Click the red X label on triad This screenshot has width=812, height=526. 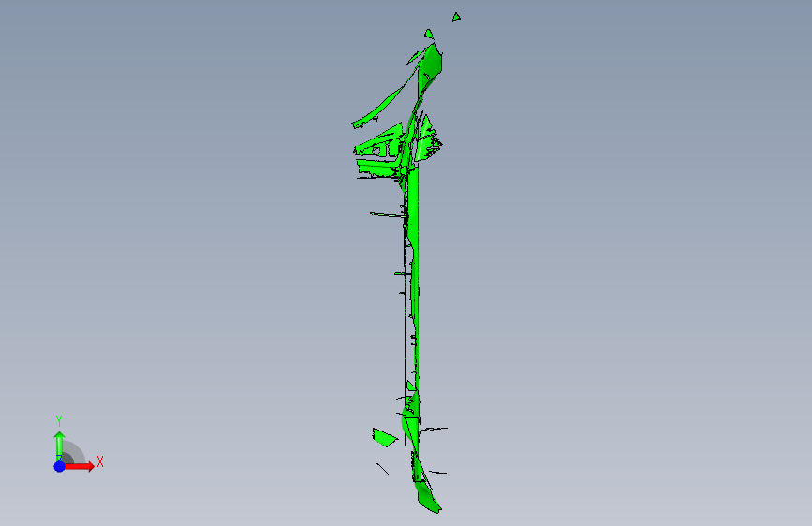[x=100, y=461]
